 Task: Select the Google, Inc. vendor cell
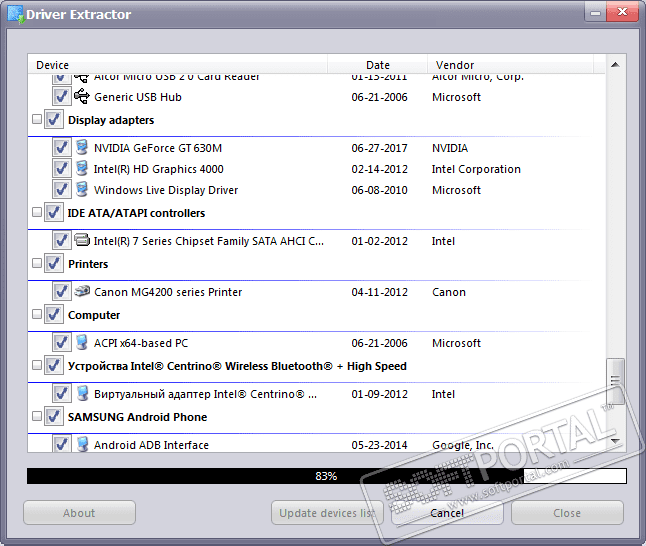pyautogui.click(x=463, y=445)
